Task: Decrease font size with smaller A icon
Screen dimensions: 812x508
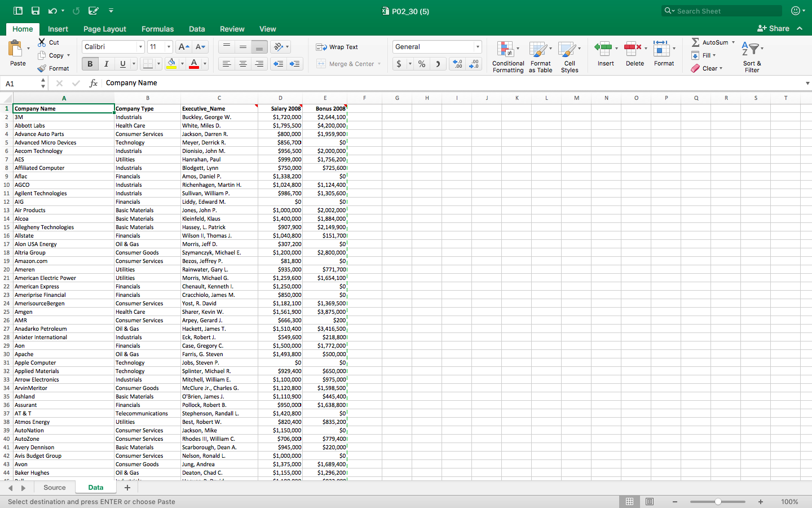Action: (200, 47)
